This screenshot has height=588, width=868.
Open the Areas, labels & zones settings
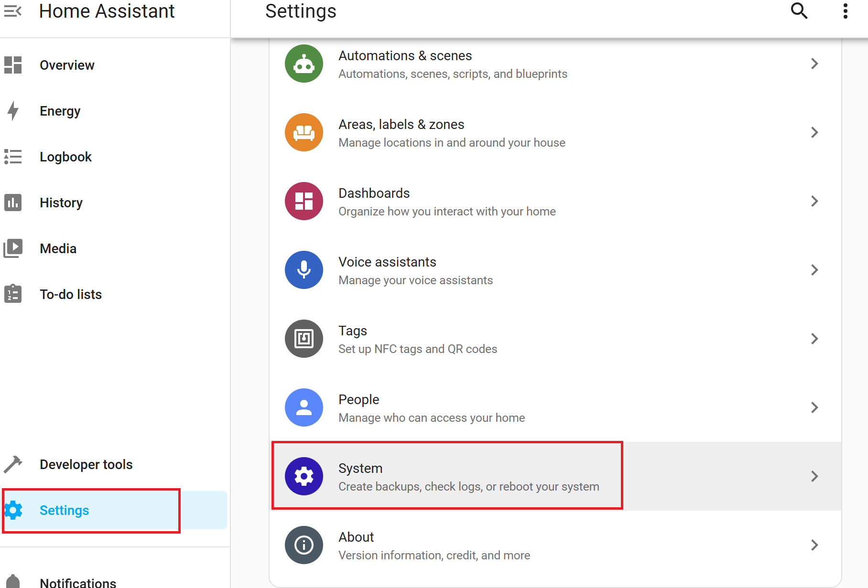452,133
